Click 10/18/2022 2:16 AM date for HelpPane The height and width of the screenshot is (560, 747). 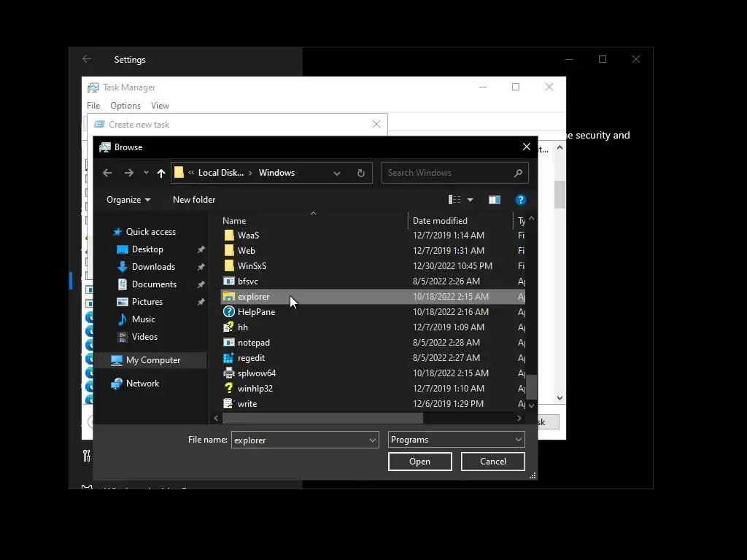coord(451,312)
